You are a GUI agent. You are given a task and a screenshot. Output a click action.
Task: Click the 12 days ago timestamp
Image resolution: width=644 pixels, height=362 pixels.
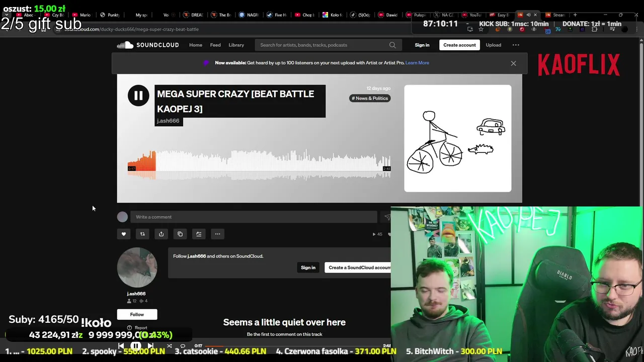378,88
